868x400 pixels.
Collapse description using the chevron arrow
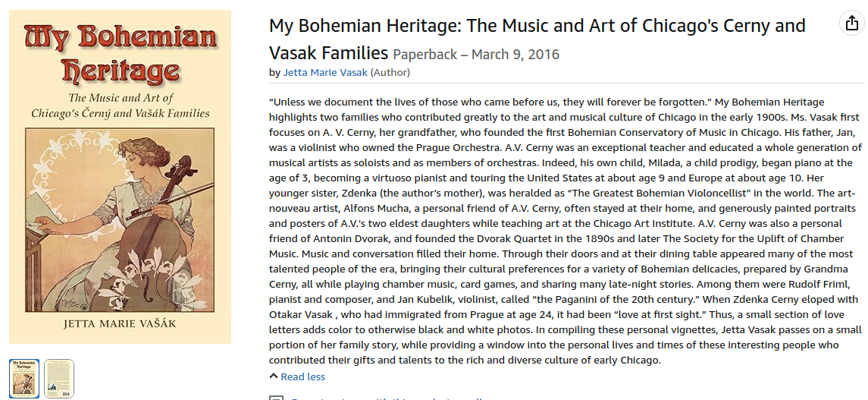tap(274, 376)
